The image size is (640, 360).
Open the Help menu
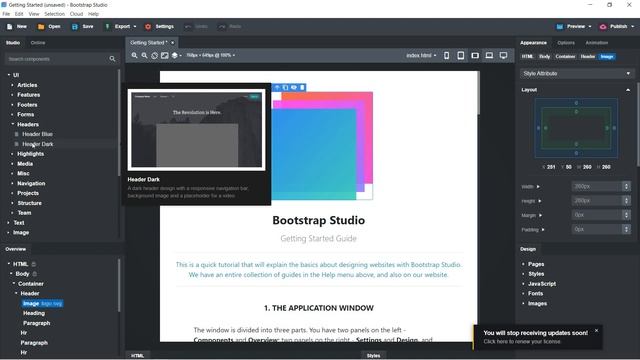coord(93,14)
